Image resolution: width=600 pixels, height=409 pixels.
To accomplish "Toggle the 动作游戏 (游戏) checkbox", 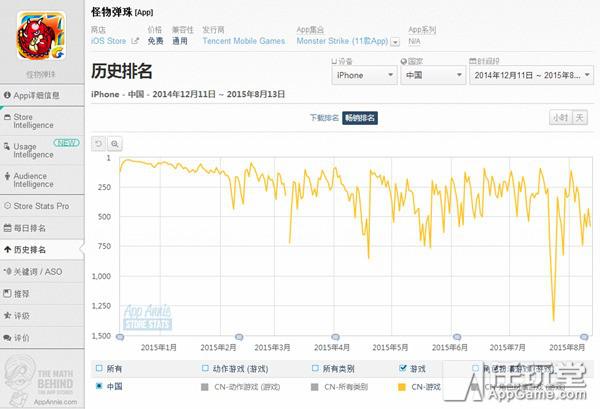I will pos(204,367).
